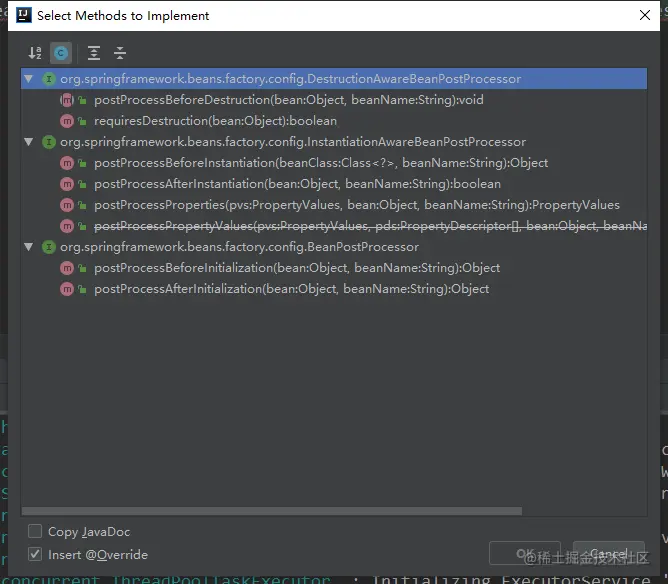Image resolution: width=668 pixels, height=584 pixels.
Task: Select the struck-through postProcessPropertyValues method
Action: pyautogui.click(x=370, y=226)
